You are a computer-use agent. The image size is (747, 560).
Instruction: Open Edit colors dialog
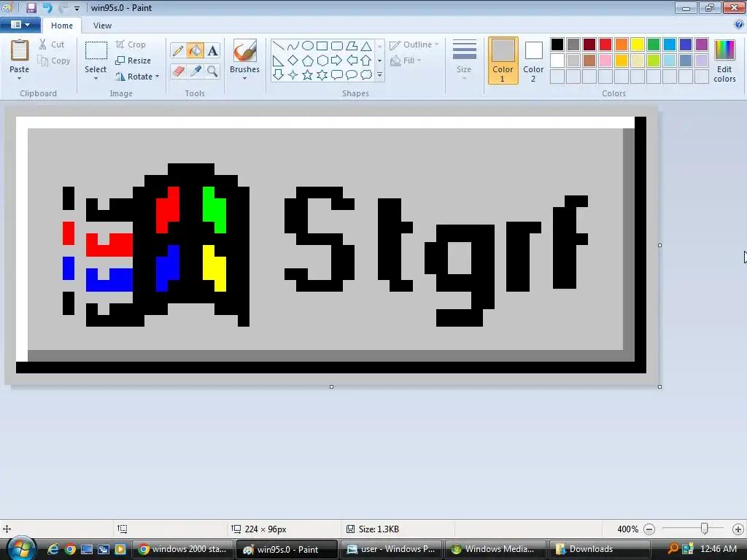tap(724, 61)
